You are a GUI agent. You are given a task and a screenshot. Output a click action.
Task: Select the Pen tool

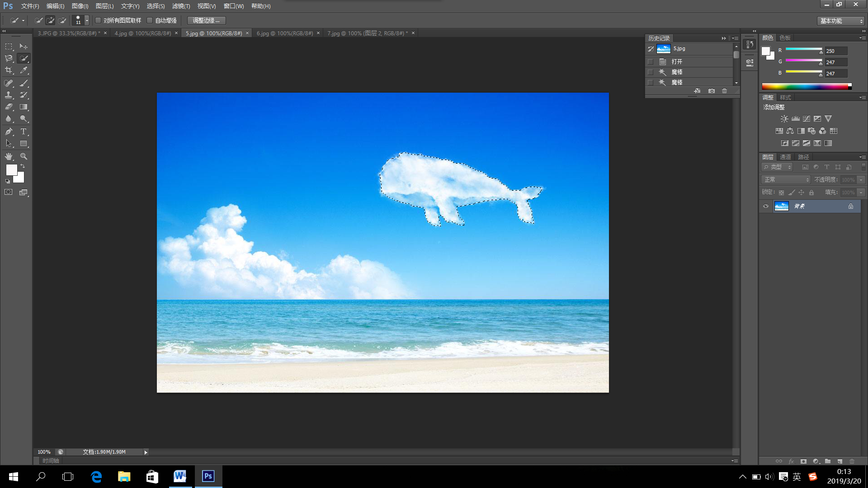(x=9, y=131)
